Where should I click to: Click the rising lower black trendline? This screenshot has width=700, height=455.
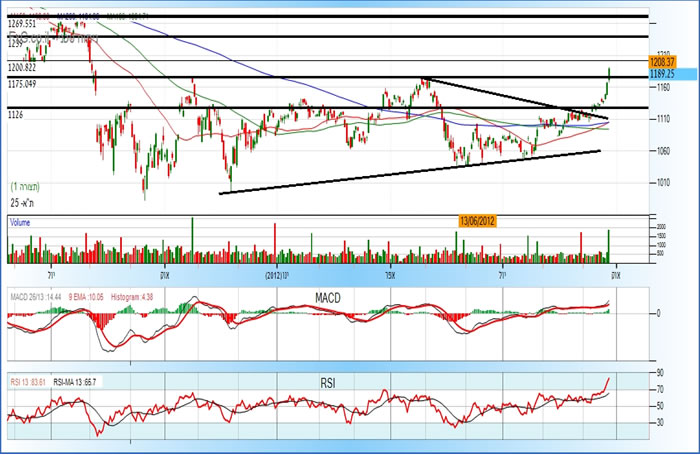click(410, 172)
